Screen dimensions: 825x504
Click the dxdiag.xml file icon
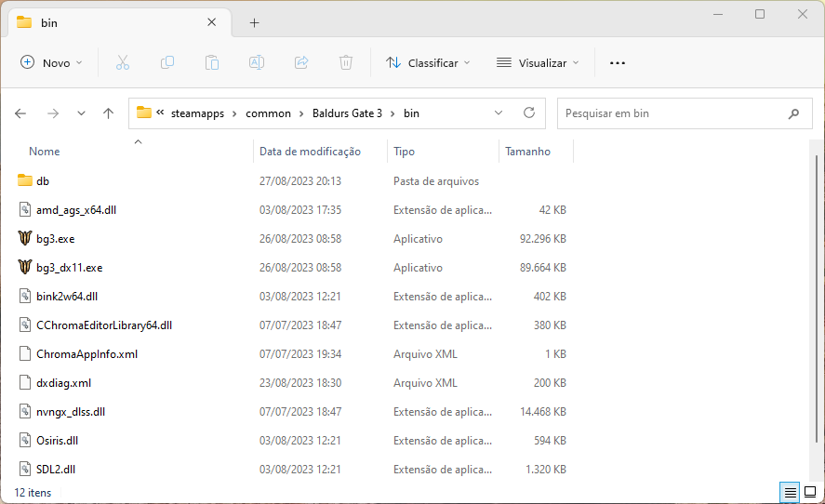click(x=25, y=382)
